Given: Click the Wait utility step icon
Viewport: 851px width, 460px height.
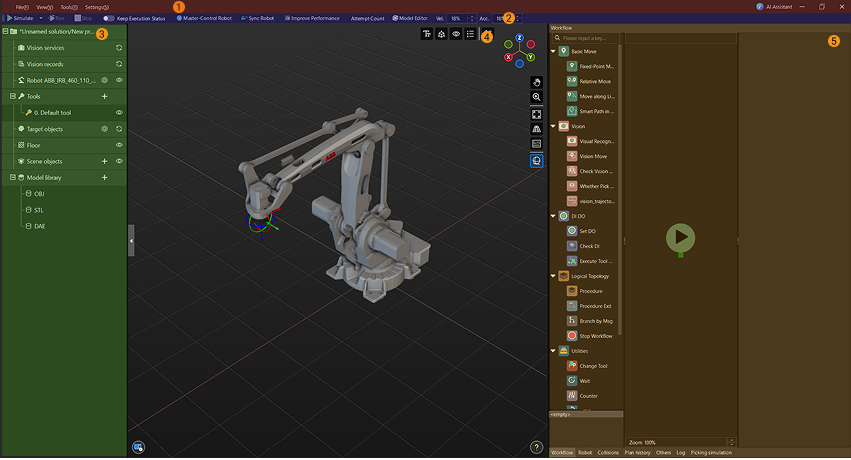Looking at the screenshot, I should (572, 381).
